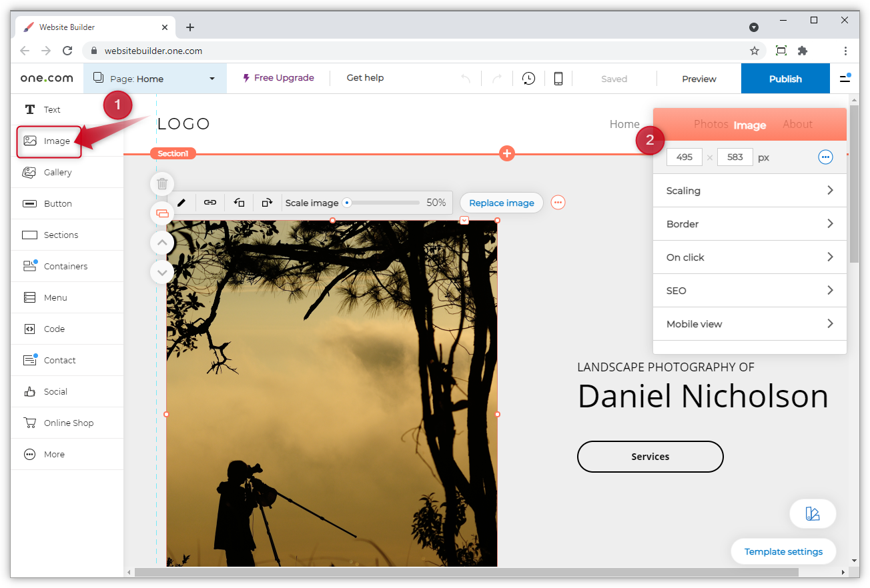
Task: Choose the Button component in sidebar
Action: tap(67, 203)
